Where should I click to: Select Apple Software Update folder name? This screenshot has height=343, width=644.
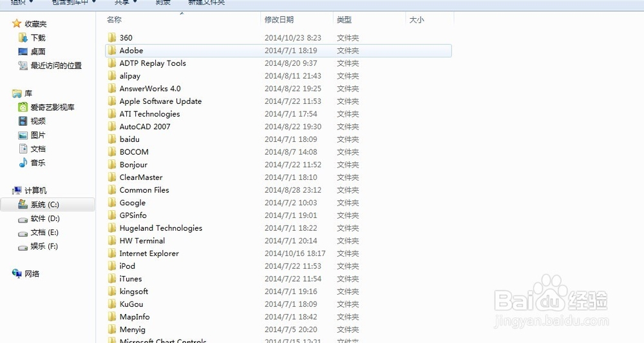point(160,101)
